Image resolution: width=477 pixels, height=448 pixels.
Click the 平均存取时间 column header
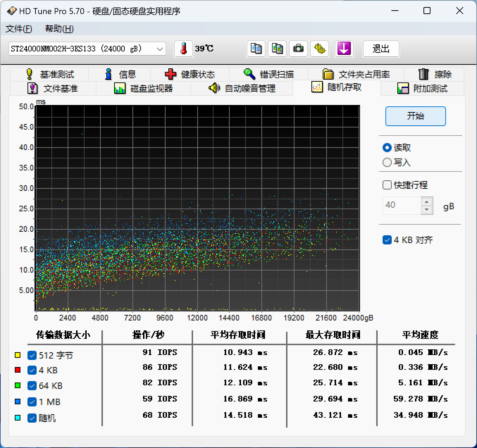click(238, 335)
